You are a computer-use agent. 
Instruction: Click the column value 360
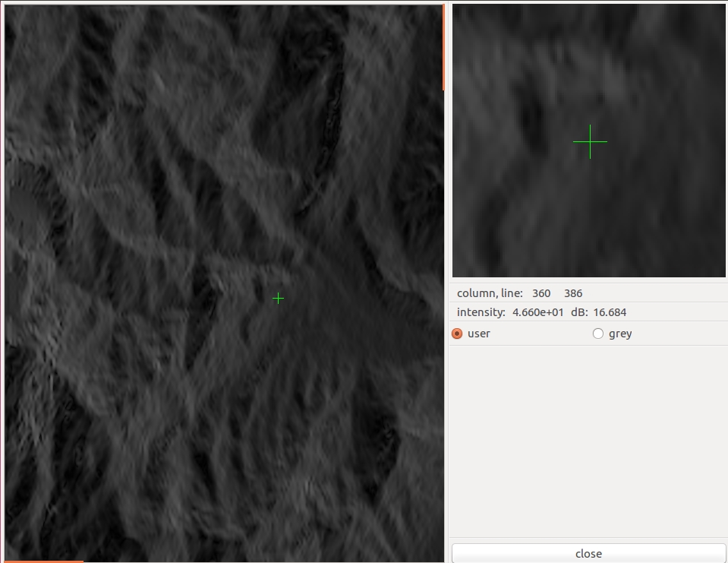tap(541, 293)
